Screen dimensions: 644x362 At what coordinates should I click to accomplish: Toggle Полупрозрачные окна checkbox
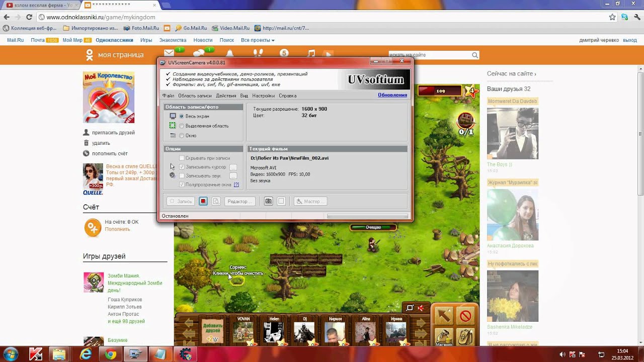[182, 185]
